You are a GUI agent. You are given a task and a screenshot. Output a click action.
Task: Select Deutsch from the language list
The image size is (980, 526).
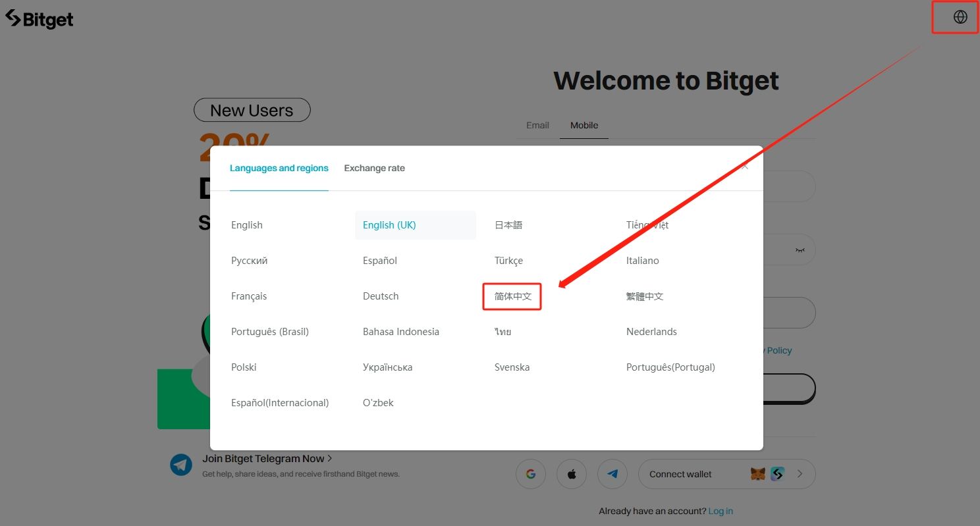380,296
